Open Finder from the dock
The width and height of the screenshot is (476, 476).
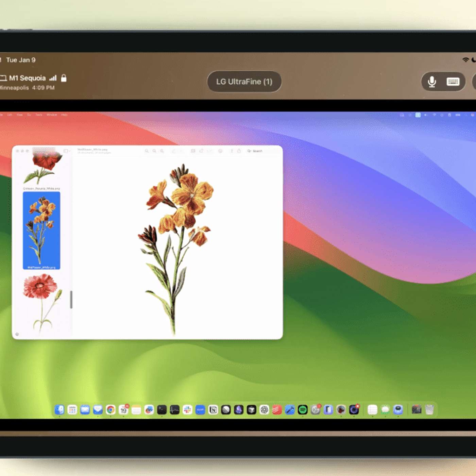[x=59, y=410]
